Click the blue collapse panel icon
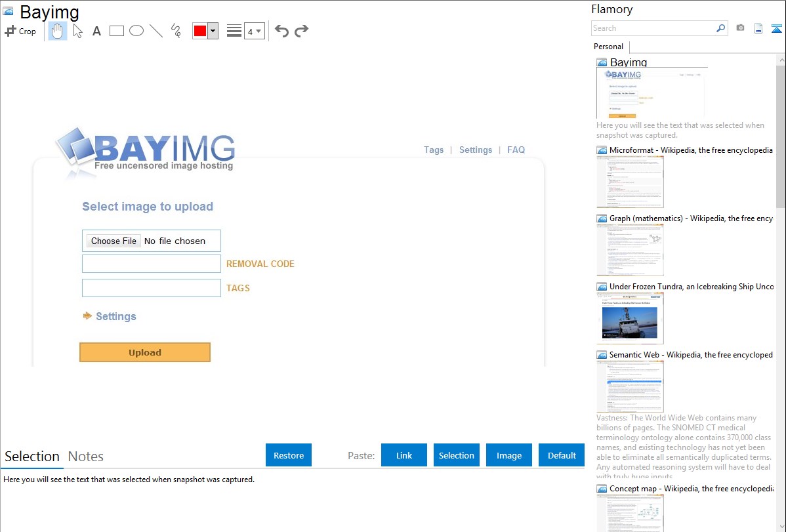 pos(776,28)
